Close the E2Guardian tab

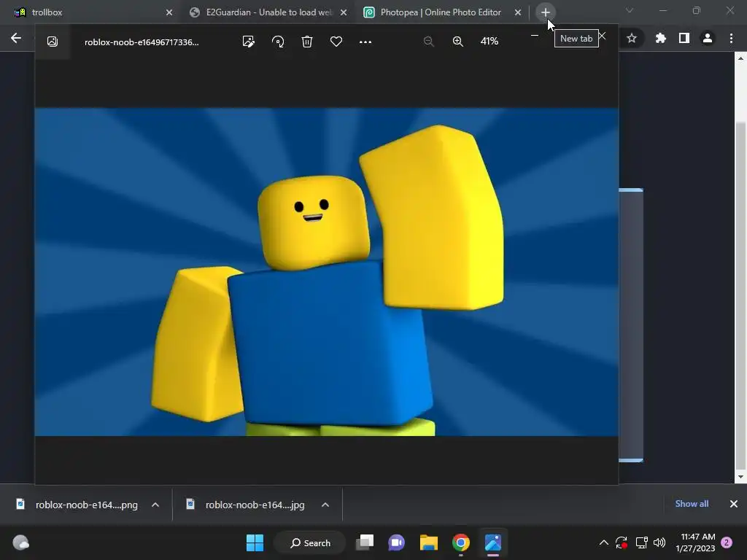(344, 12)
